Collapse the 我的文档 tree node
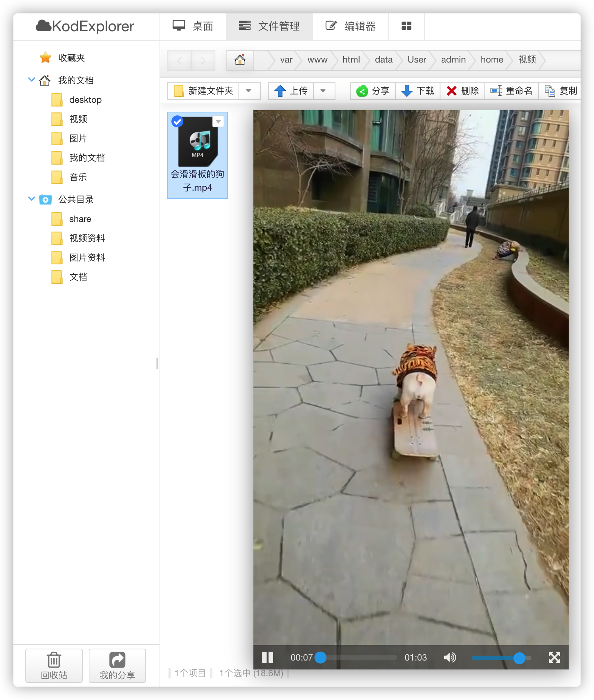This screenshot has height=700, width=594. pyautogui.click(x=32, y=80)
